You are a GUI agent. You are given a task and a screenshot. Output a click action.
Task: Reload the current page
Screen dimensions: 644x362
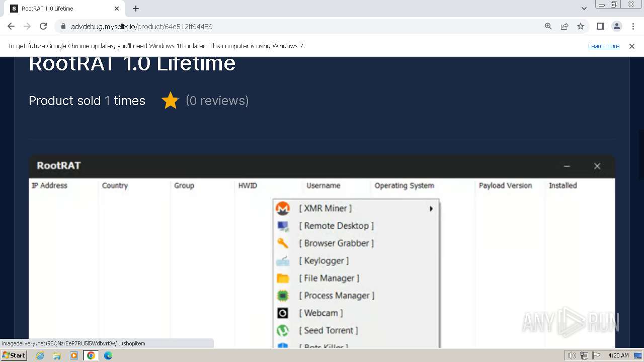pyautogui.click(x=43, y=26)
